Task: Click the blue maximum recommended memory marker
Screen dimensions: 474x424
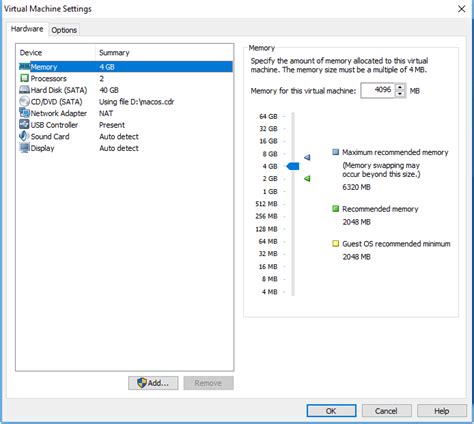Action: tap(307, 157)
